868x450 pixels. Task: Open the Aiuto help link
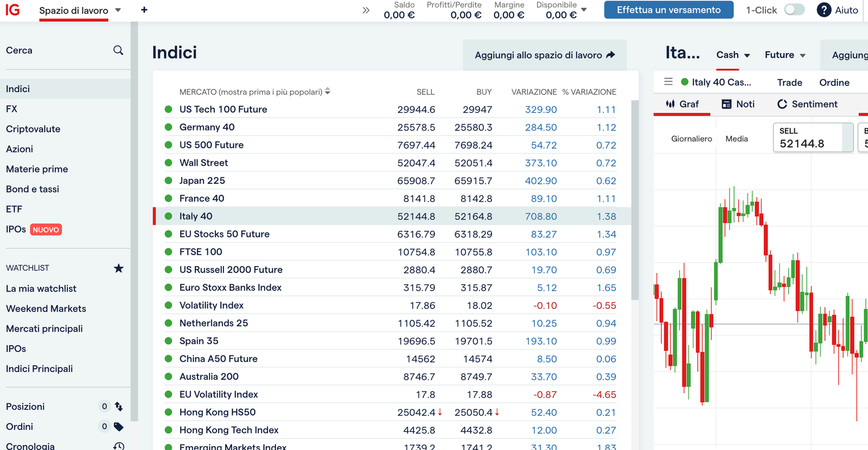pos(846,10)
